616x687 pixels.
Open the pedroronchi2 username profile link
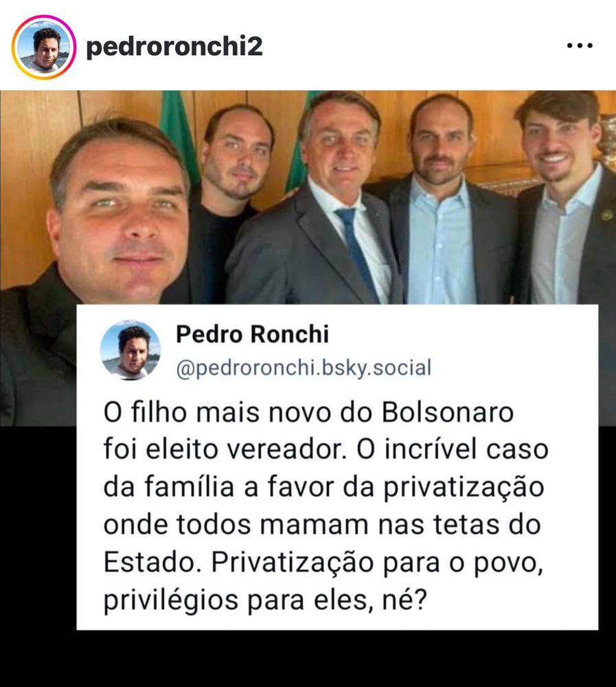(x=174, y=46)
